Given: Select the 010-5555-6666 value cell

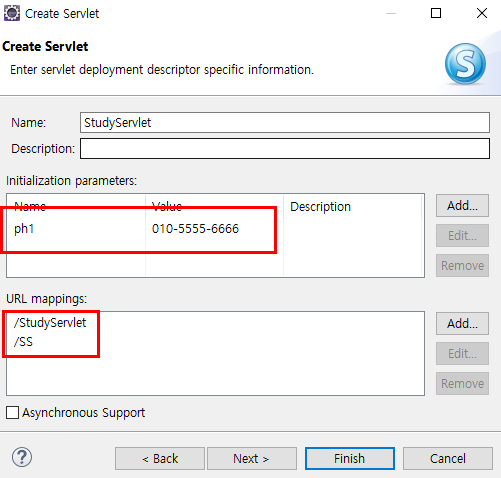Looking at the screenshot, I should [195, 229].
